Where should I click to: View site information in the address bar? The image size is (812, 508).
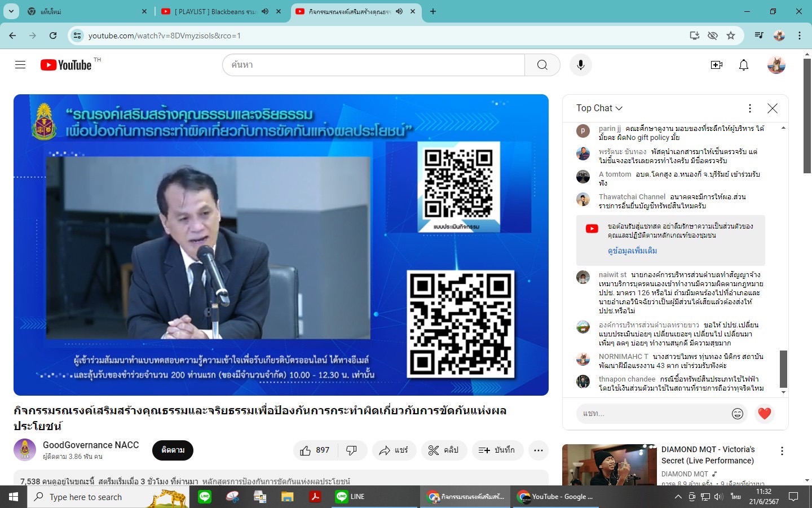(77, 36)
